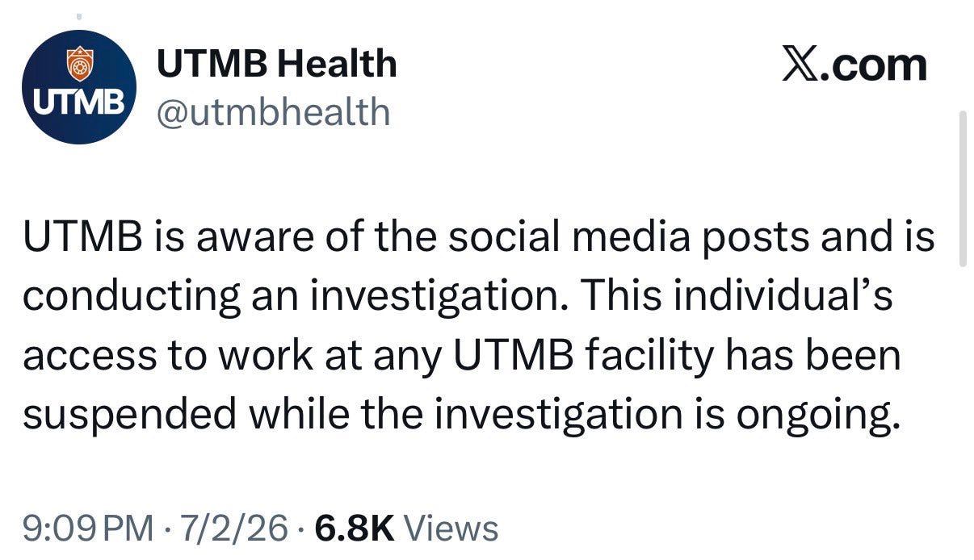This screenshot has width=974, height=560.
Task: Click the orange shield emblem in avatar
Action: 79,65
